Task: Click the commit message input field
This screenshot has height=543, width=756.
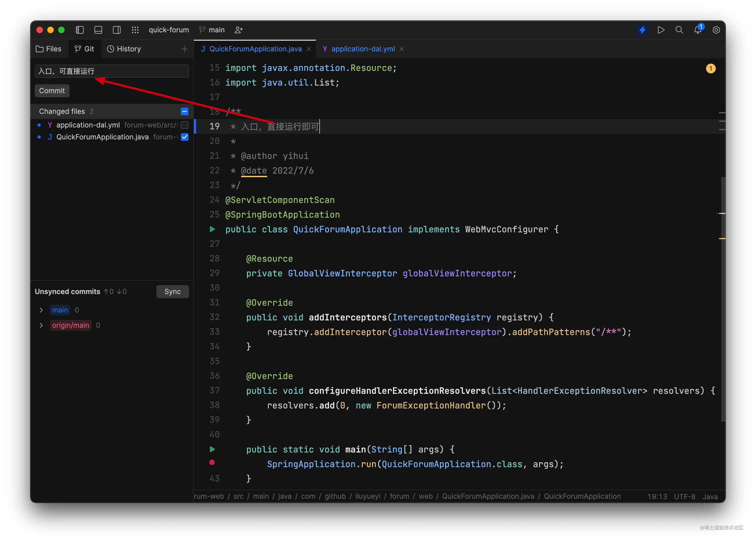Action: [x=112, y=71]
